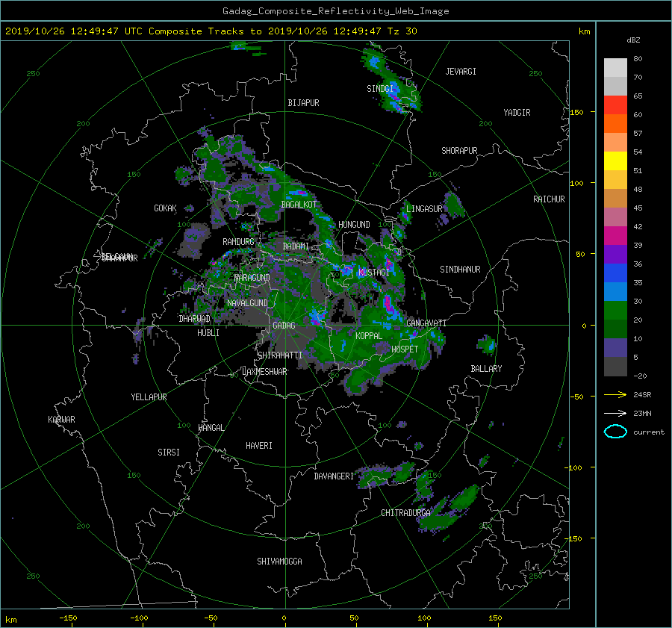Image resolution: width=672 pixels, height=628 pixels.
Task: Click the SHIRAHATTI city label
Action: coord(280,355)
